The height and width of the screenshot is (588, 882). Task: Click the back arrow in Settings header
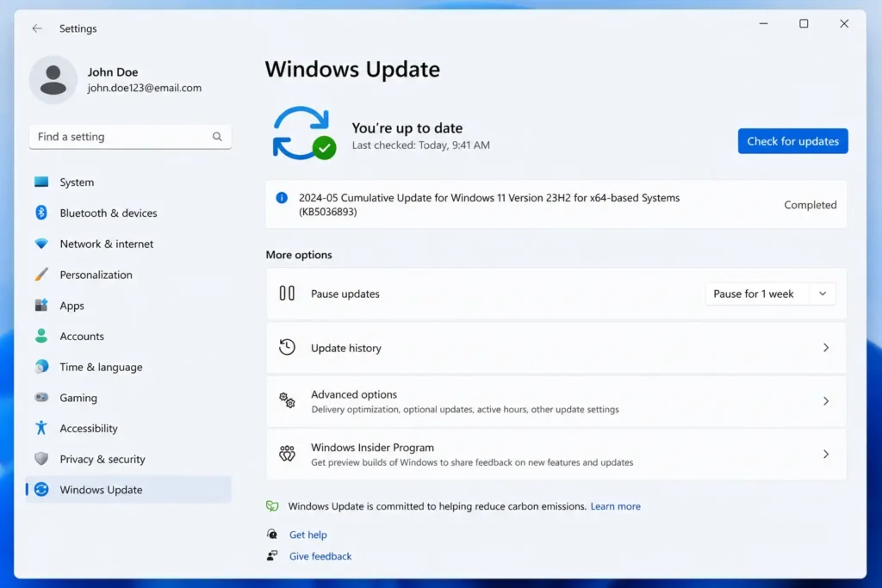click(37, 28)
